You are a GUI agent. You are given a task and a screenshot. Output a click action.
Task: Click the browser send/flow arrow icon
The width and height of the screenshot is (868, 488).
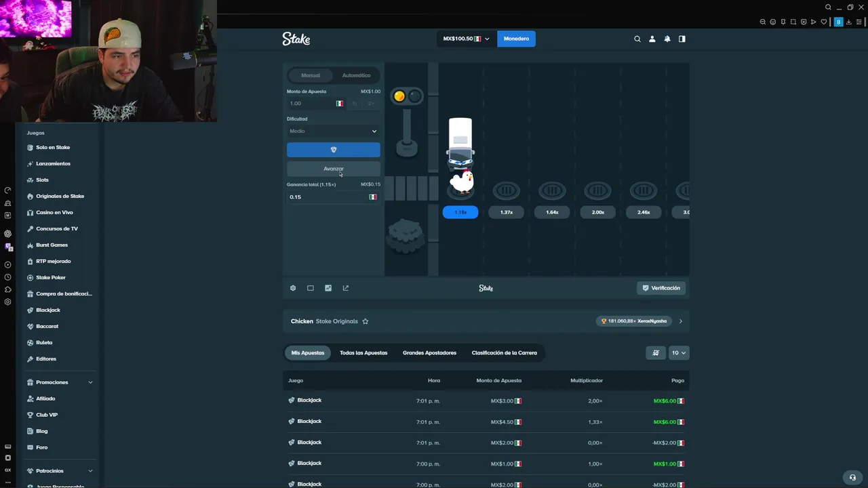coord(814,22)
